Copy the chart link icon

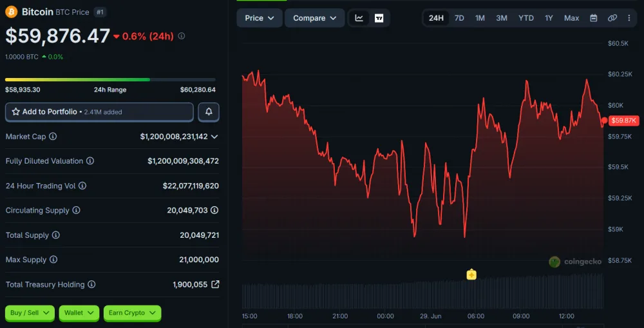612,18
